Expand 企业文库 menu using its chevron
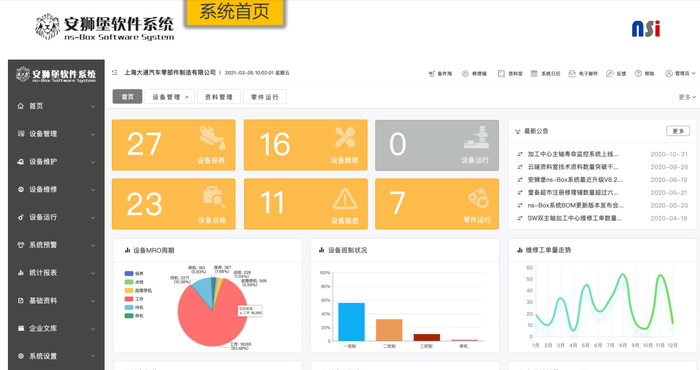The height and width of the screenshot is (370, 700). (x=93, y=329)
